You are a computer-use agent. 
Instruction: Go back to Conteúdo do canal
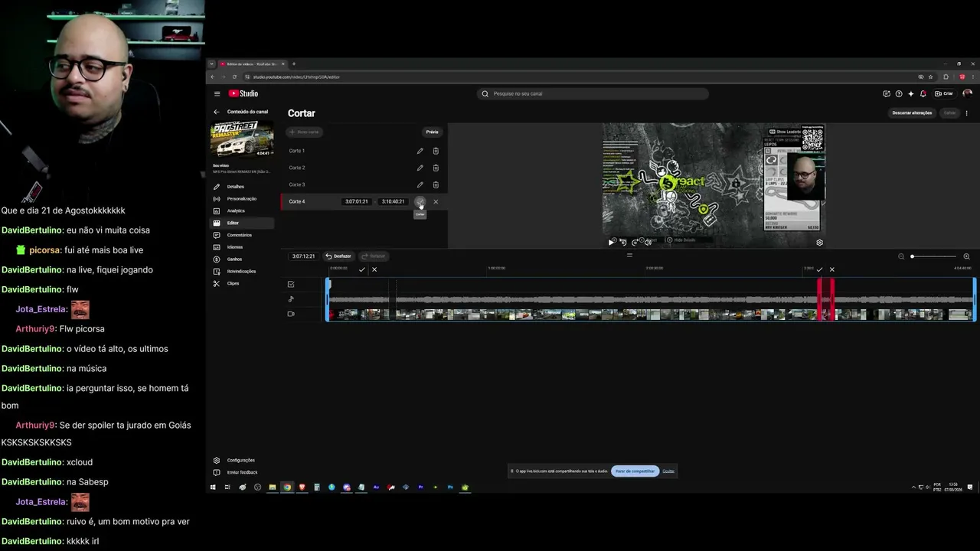click(217, 112)
